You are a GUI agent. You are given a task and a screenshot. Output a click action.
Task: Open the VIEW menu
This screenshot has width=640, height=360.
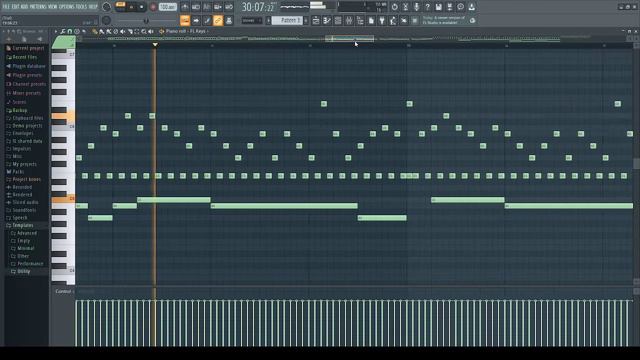(52, 7)
